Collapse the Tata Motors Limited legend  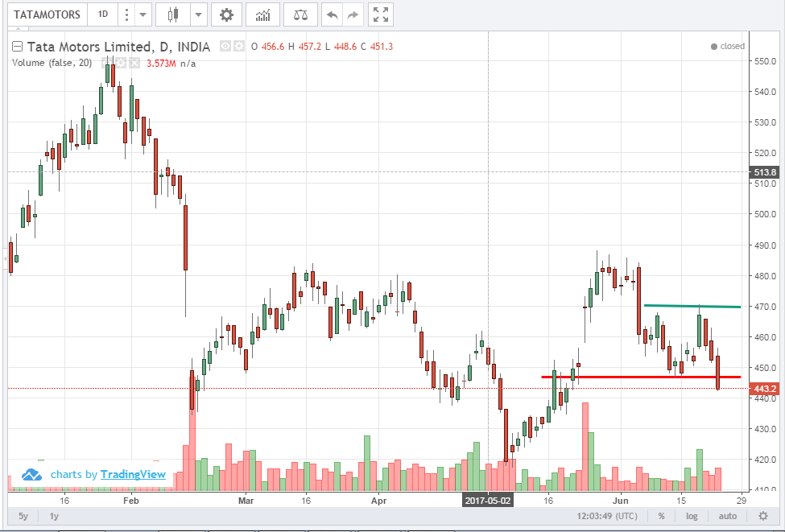click(x=17, y=47)
